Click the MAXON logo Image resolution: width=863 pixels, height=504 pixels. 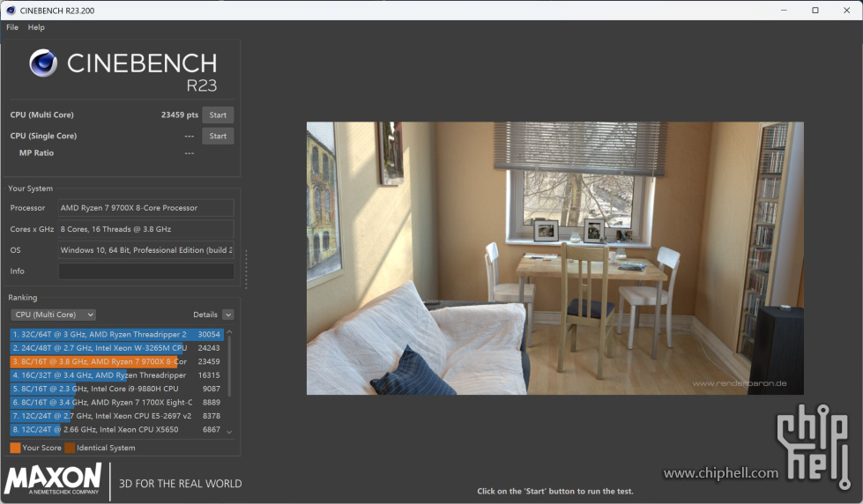54,478
